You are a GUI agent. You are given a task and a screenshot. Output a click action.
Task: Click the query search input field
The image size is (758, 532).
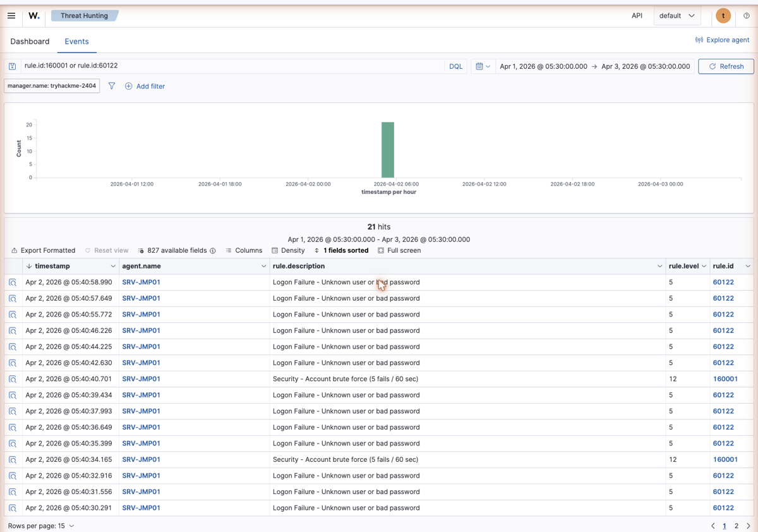tap(232, 66)
